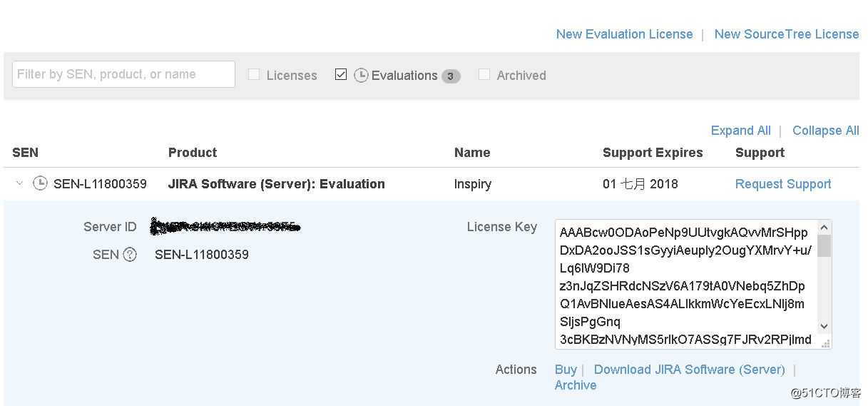The width and height of the screenshot is (868, 406).
Task: Click Download JIRA Software (Server) link
Action: pyautogui.click(x=689, y=370)
